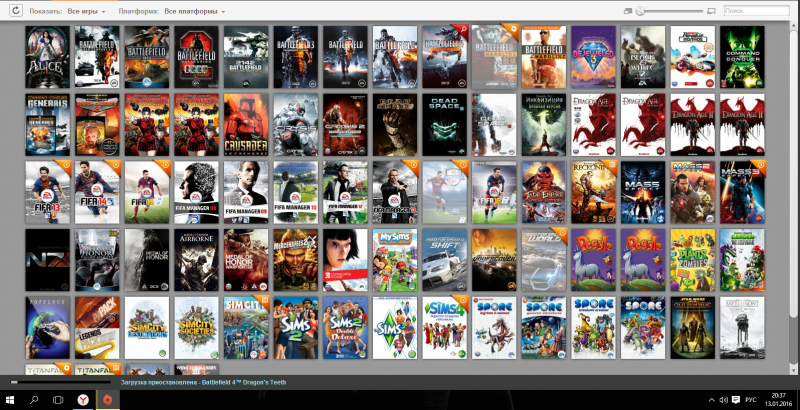Viewport: 800px width, 410px height.
Task: Select the Alice Madness Returns game tile
Action: click(47, 57)
